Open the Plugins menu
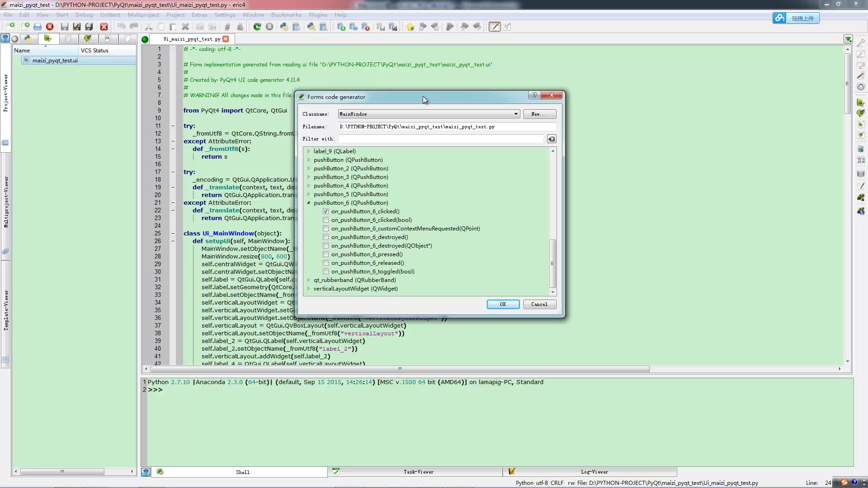The height and width of the screenshot is (488, 868). coord(317,14)
